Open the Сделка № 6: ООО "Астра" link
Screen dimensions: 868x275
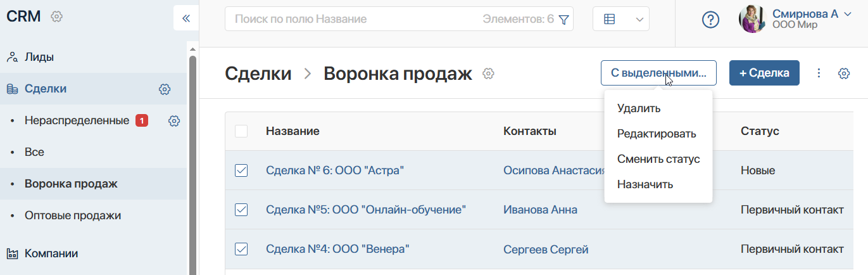tap(335, 170)
